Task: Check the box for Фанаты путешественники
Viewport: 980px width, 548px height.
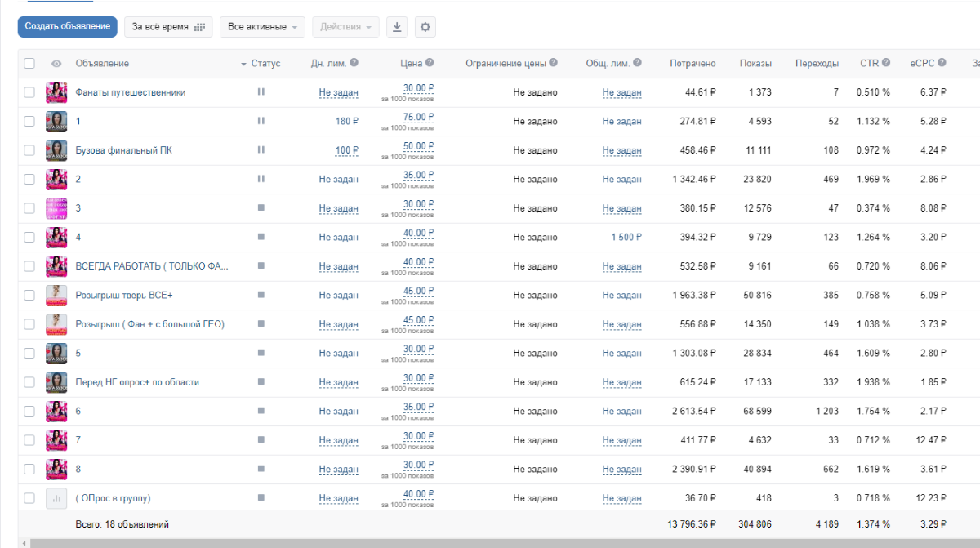Action: pos(29,92)
